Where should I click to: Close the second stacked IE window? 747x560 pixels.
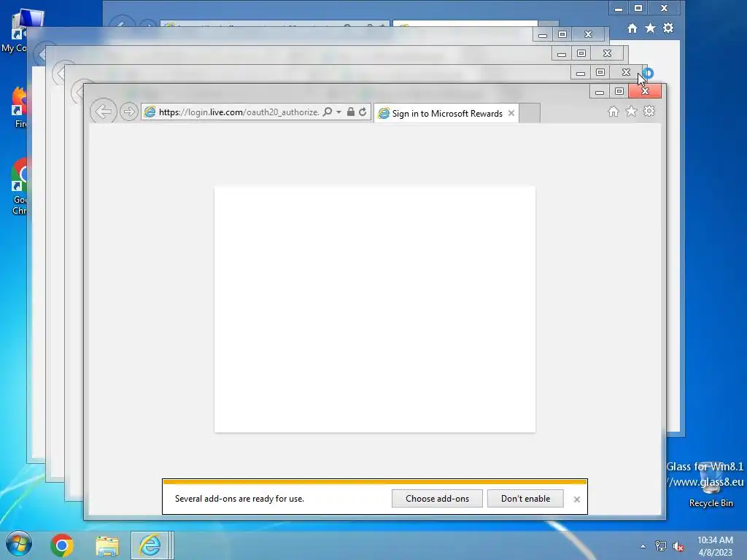[x=626, y=72]
